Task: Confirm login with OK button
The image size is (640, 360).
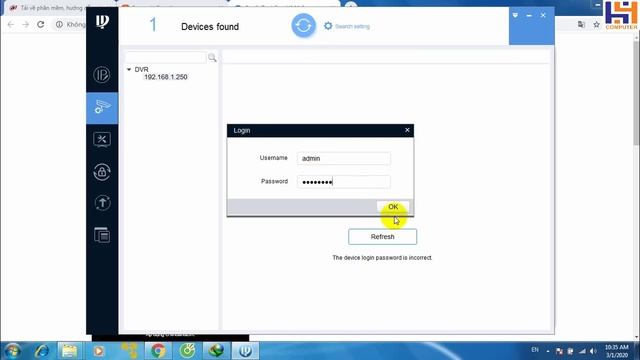Action: [393, 207]
